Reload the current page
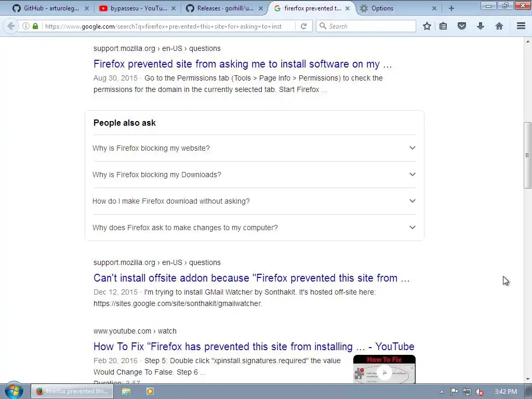The height and width of the screenshot is (399, 532). [x=303, y=26]
